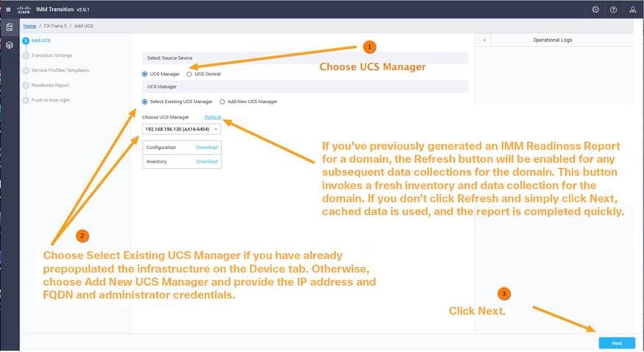
Task: Open the hamburger navigation menu
Action: click(8, 10)
